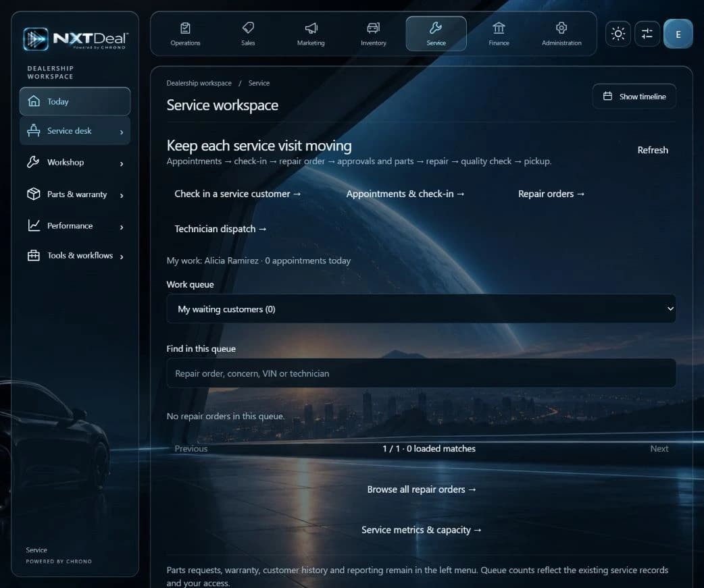Switch to the Inventory tab label
This screenshot has width=704, height=588.
pyautogui.click(x=373, y=43)
